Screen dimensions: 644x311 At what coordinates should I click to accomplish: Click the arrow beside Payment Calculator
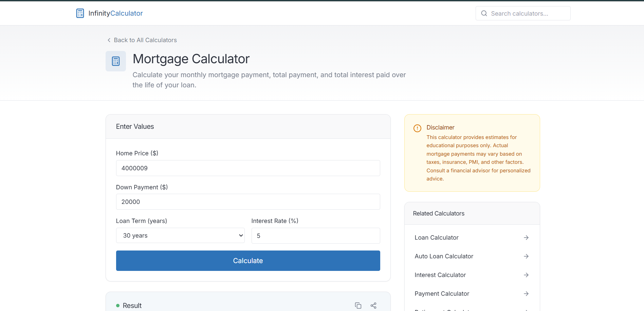click(x=526, y=293)
